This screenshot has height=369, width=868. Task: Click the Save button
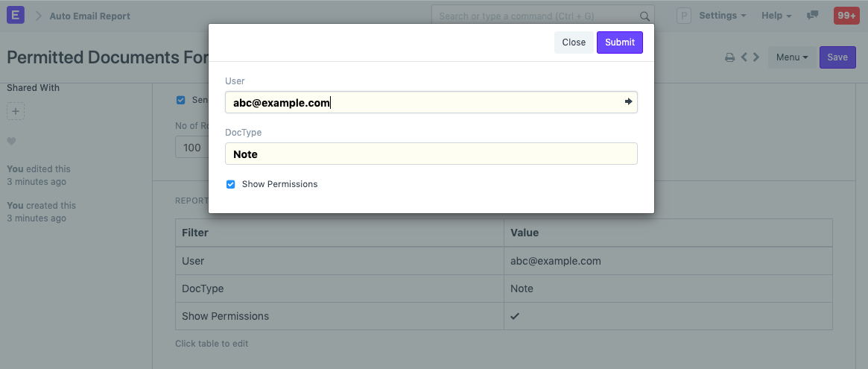pos(837,57)
